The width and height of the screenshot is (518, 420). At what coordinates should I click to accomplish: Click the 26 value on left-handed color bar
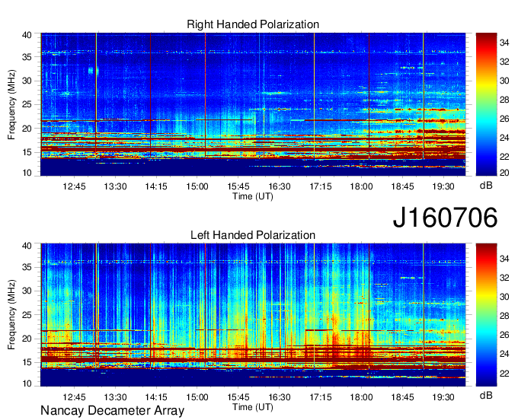(504, 335)
